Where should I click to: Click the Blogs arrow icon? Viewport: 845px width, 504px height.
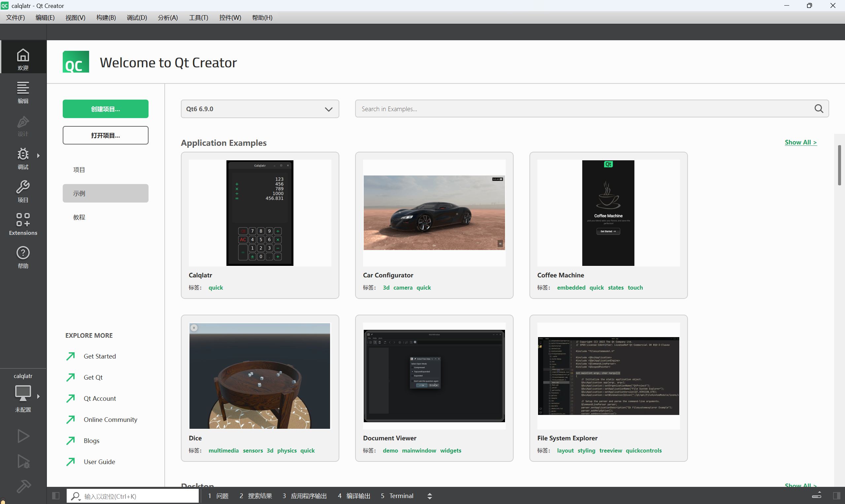pyautogui.click(x=71, y=440)
